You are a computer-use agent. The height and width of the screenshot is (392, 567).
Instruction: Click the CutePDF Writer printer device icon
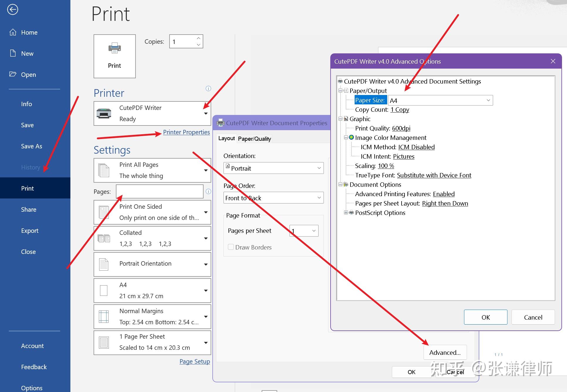(x=104, y=113)
